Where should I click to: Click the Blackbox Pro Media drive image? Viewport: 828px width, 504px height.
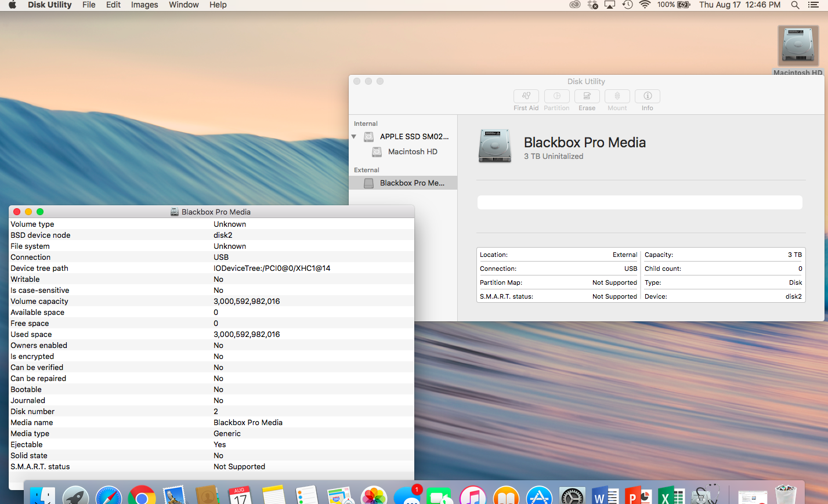click(495, 146)
